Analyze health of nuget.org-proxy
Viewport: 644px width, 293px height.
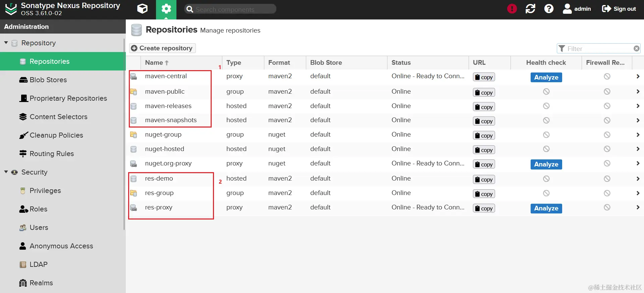tap(546, 164)
